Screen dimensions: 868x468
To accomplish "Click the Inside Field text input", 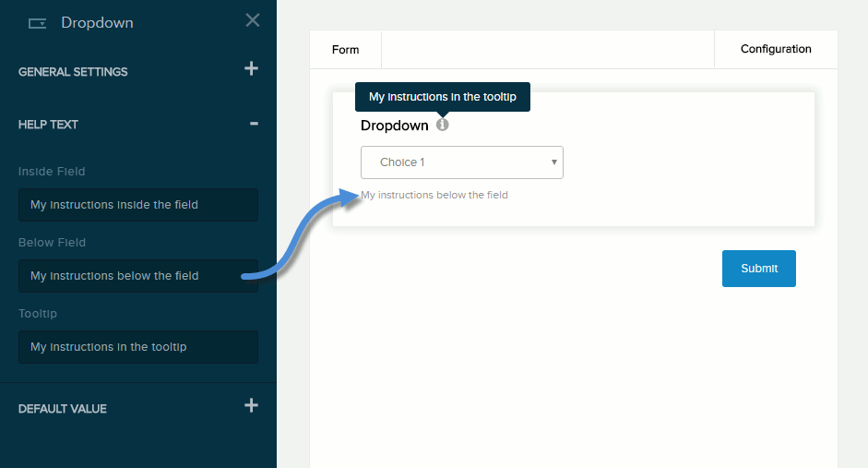I will 138,205.
